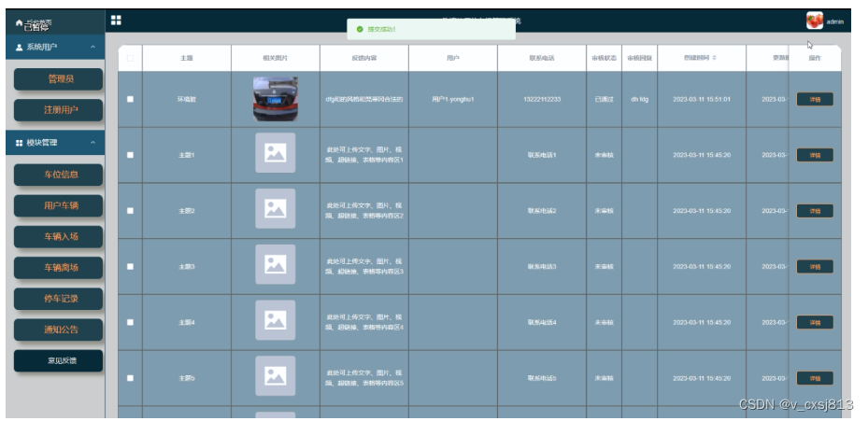Collapse the 模块管理 section chevron
Viewport: 868px width, 421px height.
click(93, 143)
